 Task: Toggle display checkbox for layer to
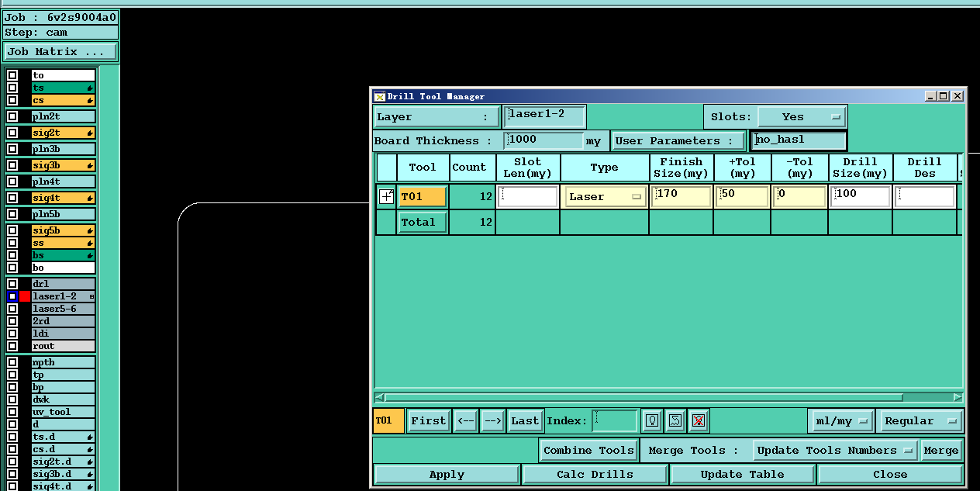click(x=12, y=75)
